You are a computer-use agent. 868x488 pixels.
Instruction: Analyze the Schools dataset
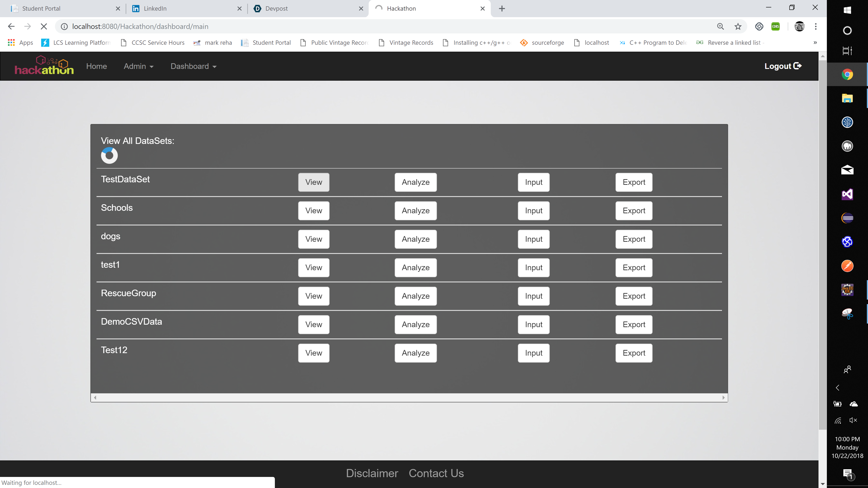point(415,211)
